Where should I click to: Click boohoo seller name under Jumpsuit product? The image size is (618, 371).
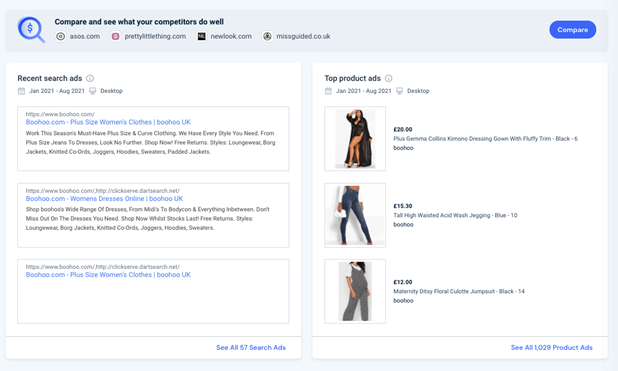[x=403, y=301]
